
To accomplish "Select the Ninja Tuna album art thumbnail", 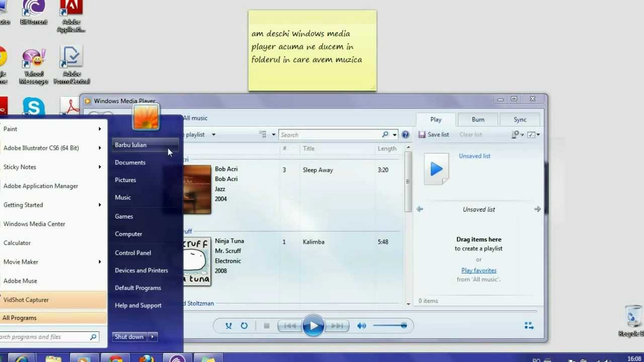I will click(x=197, y=261).
